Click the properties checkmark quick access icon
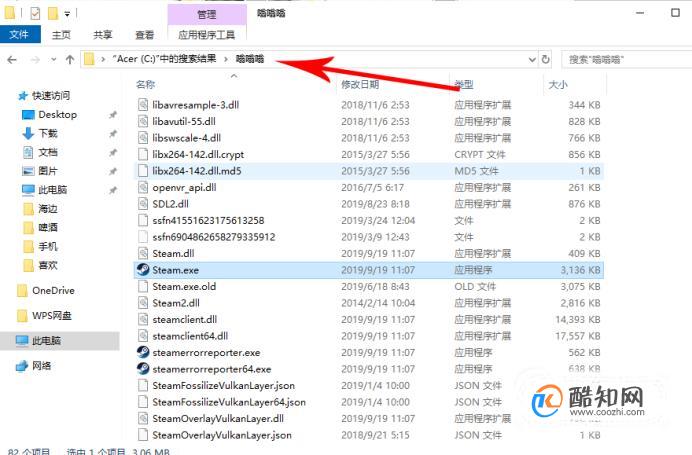This screenshot has width=692, height=455. point(35,14)
